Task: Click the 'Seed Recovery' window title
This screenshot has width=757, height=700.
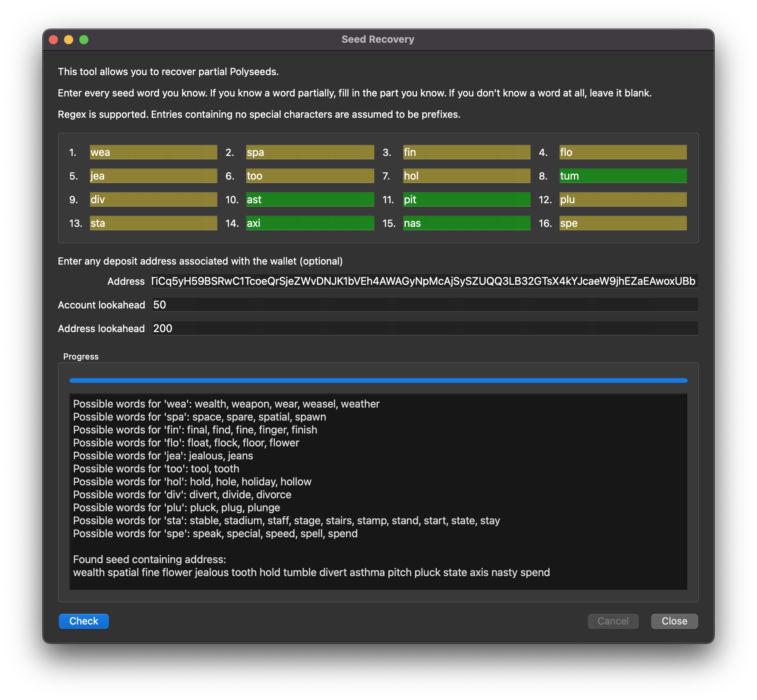Action: click(x=378, y=39)
